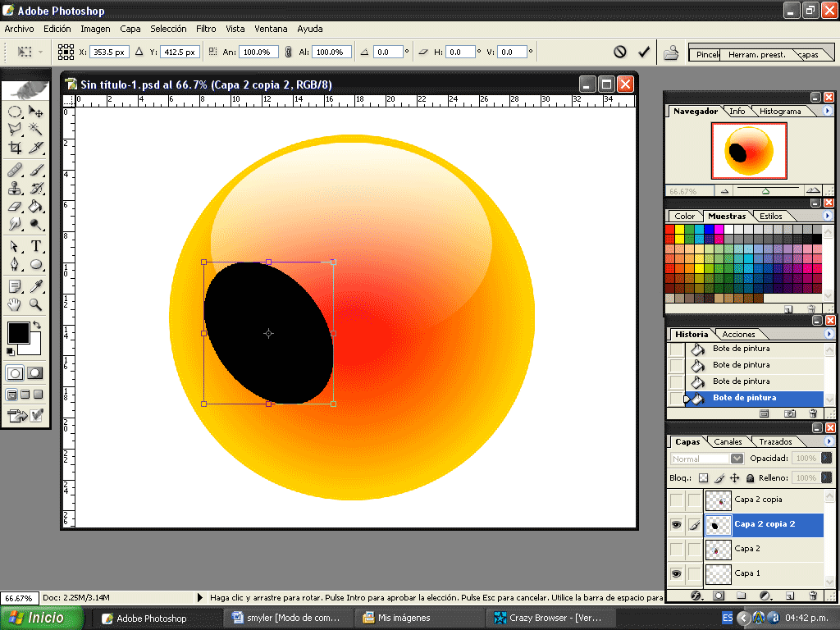Add a layer mask from the Layers panel
Viewport: 840px width, 630px height.
tap(719, 595)
